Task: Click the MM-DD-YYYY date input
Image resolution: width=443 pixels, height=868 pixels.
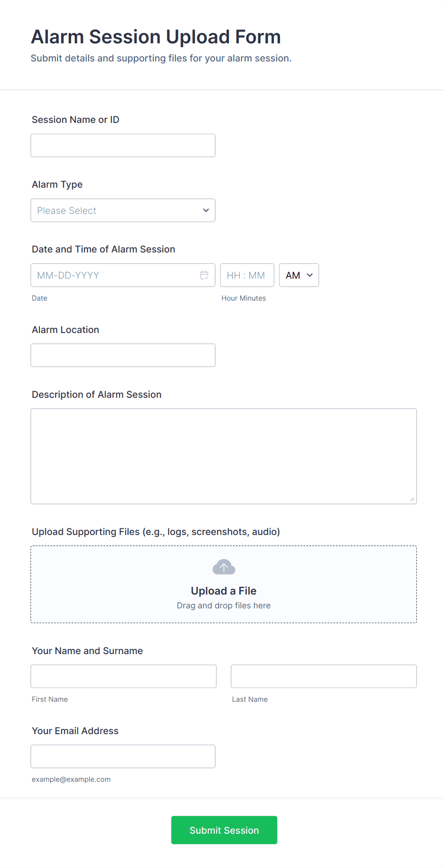Action: (114, 275)
